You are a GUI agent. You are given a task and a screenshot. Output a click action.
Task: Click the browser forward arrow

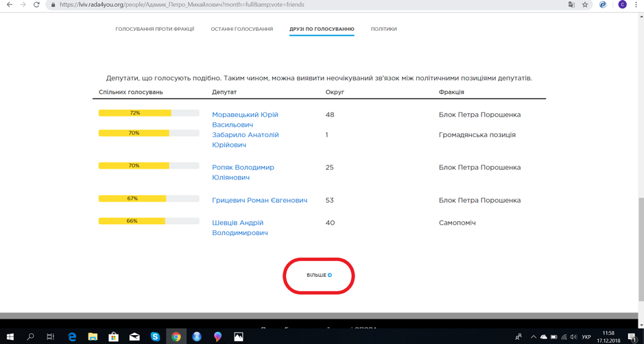coord(23,5)
